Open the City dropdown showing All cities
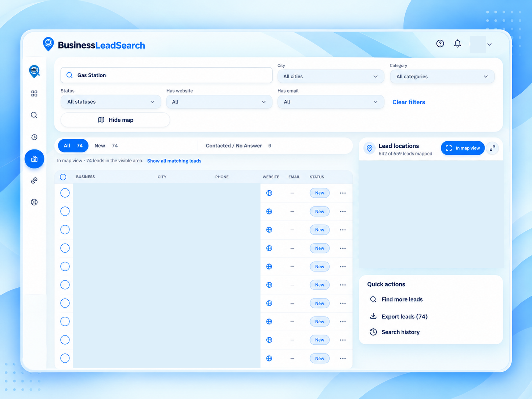The image size is (532, 399). [331, 76]
